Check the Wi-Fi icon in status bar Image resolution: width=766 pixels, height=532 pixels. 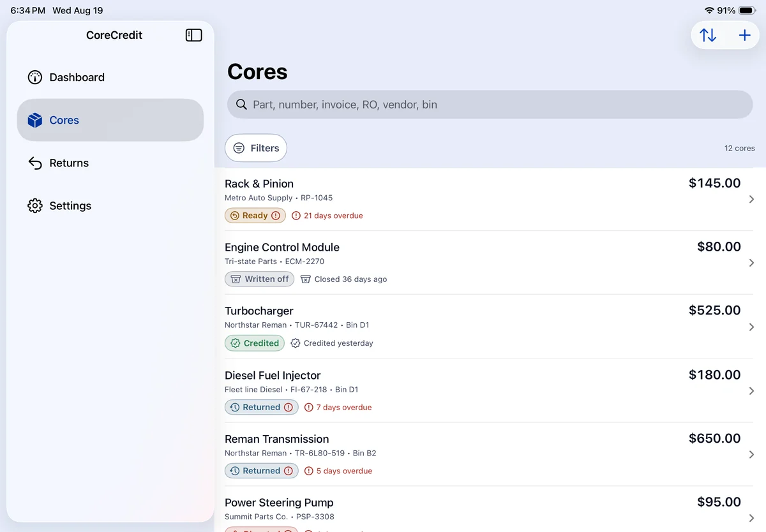[x=709, y=10]
